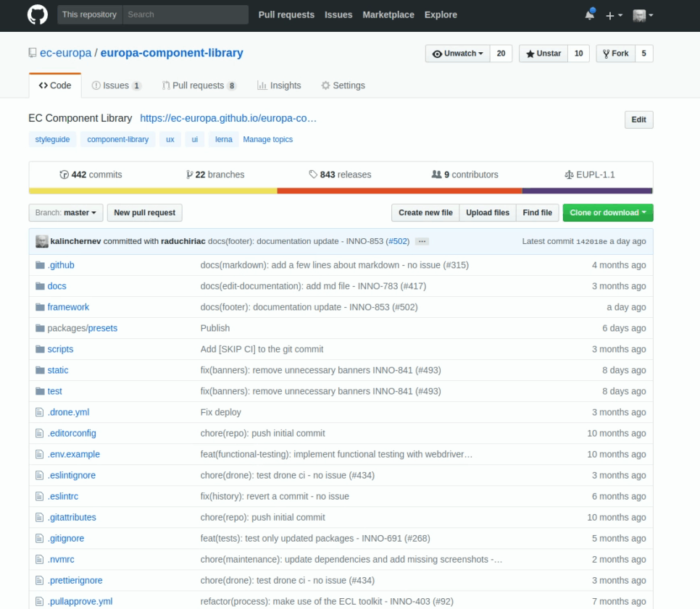Image resolution: width=700 pixels, height=609 pixels.
Task: Click the .drone.yml file icon
Action: pyautogui.click(x=40, y=412)
